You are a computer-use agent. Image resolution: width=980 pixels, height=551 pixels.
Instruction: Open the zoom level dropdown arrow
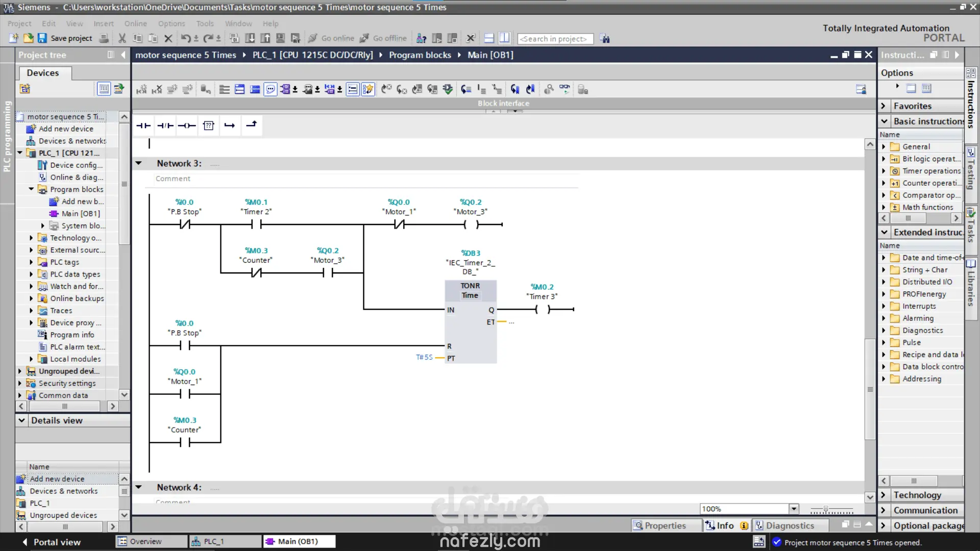(794, 509)
